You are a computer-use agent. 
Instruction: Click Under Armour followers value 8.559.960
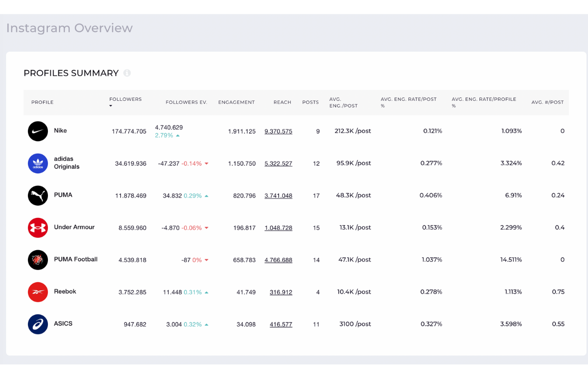132,228
